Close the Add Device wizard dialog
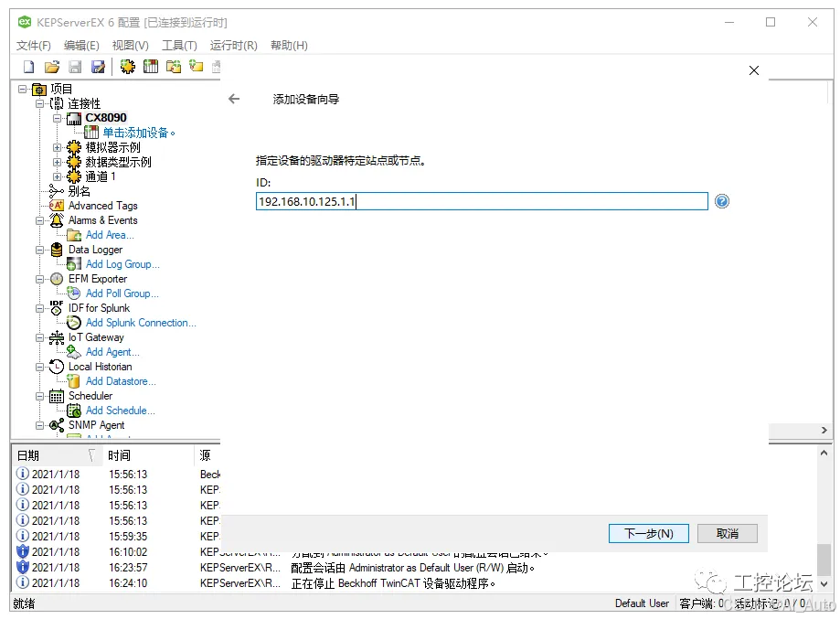Screen dimensions: 840x619 pyautogui.click(x=754, y=70)
